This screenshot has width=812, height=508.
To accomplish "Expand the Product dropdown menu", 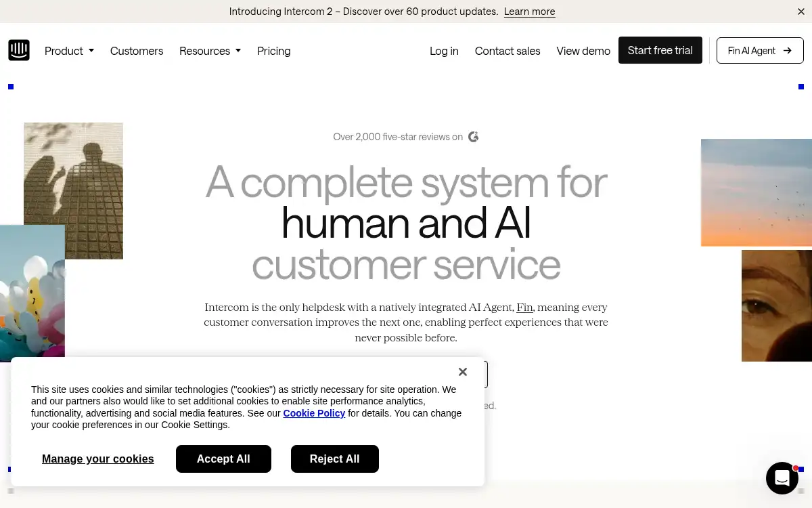I will click(x=69, y=51).
